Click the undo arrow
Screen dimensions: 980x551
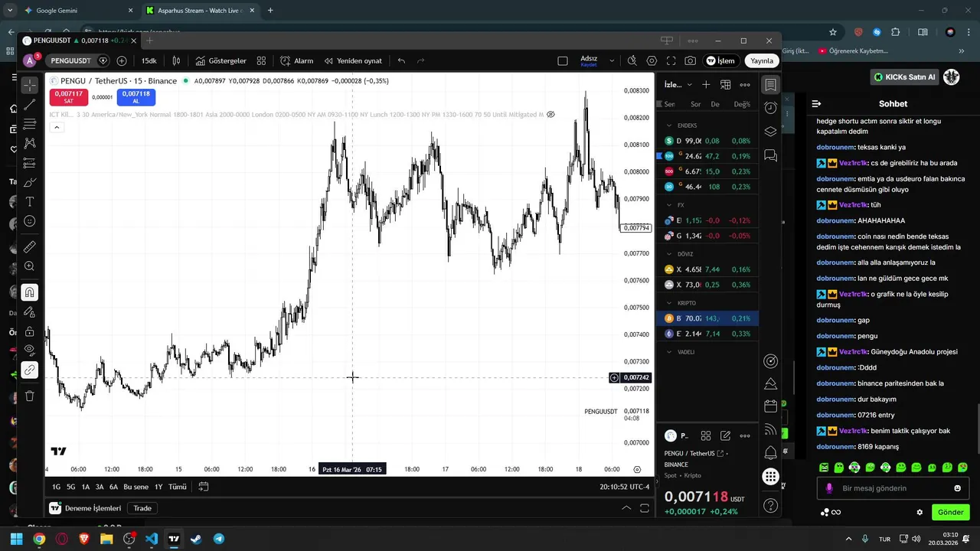401,60
